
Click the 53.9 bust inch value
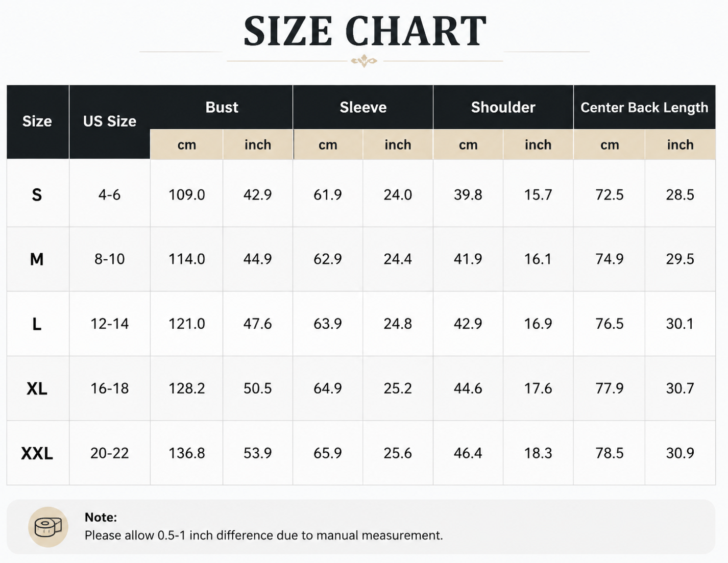(x=257, y=453)
